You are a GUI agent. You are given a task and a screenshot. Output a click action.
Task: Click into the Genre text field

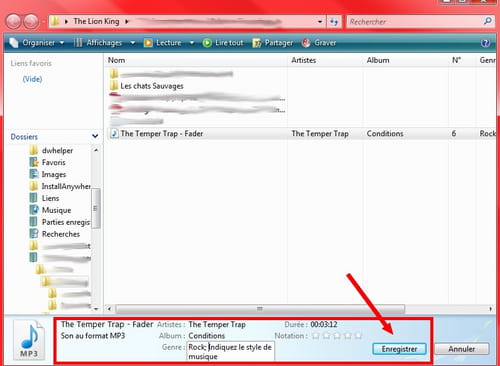point(231,351)
